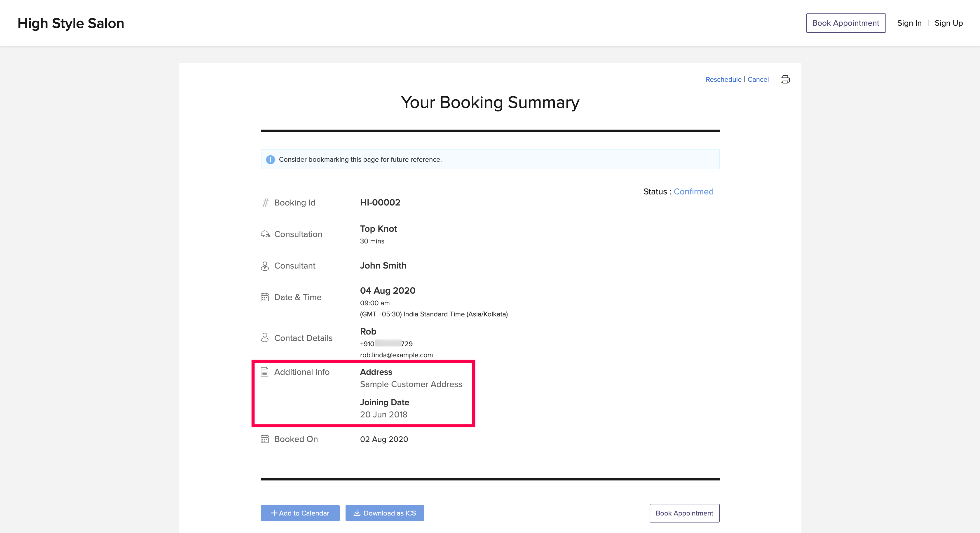Click the hash icon beside Booking Id
The width and height of the screenshot is (980, 533).
pyautogui.click(x=265, y=203)
